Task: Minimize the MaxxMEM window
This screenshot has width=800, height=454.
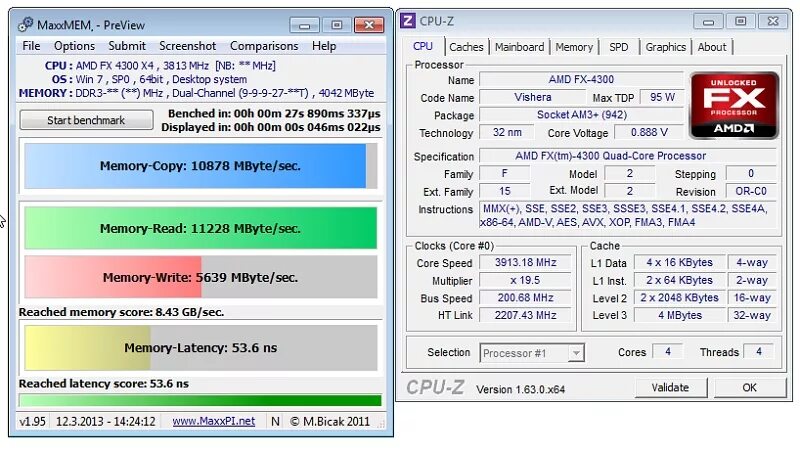Action: (305, 25)
